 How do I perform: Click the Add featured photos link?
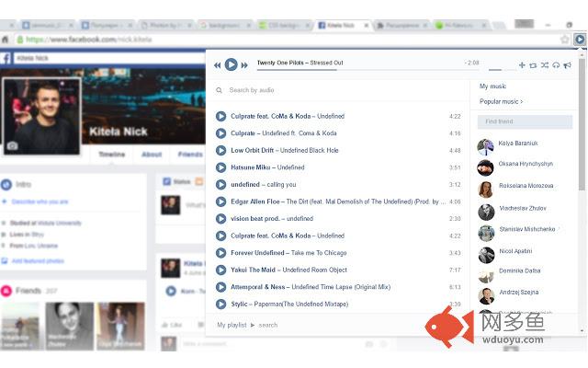[38, 260]
